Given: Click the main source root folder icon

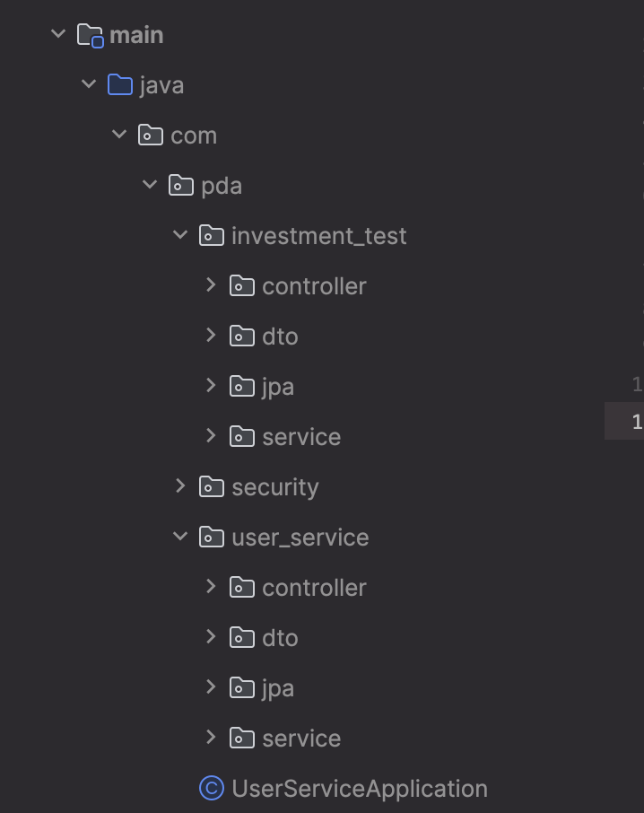Looking at the screenshot, I should 91,34.
